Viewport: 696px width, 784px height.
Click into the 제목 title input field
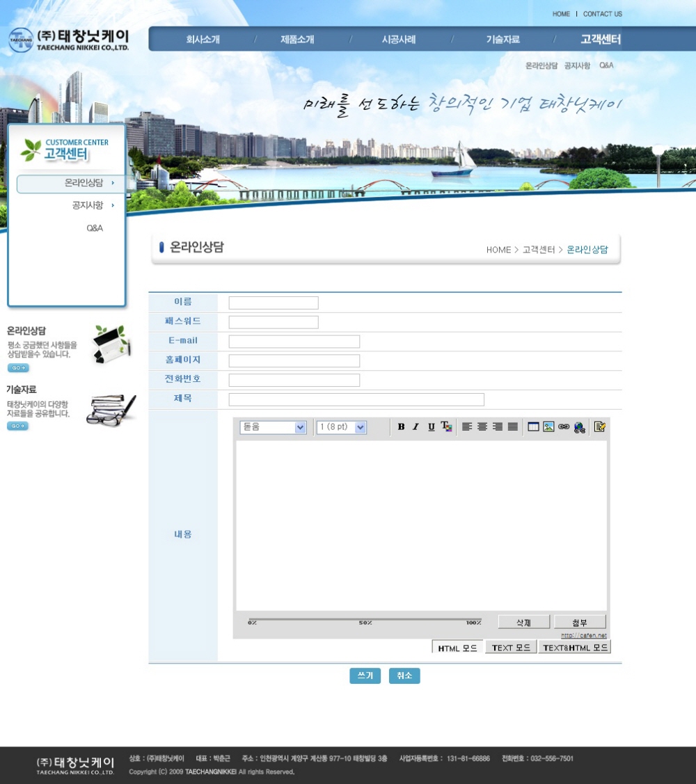(x=356, y=399)
